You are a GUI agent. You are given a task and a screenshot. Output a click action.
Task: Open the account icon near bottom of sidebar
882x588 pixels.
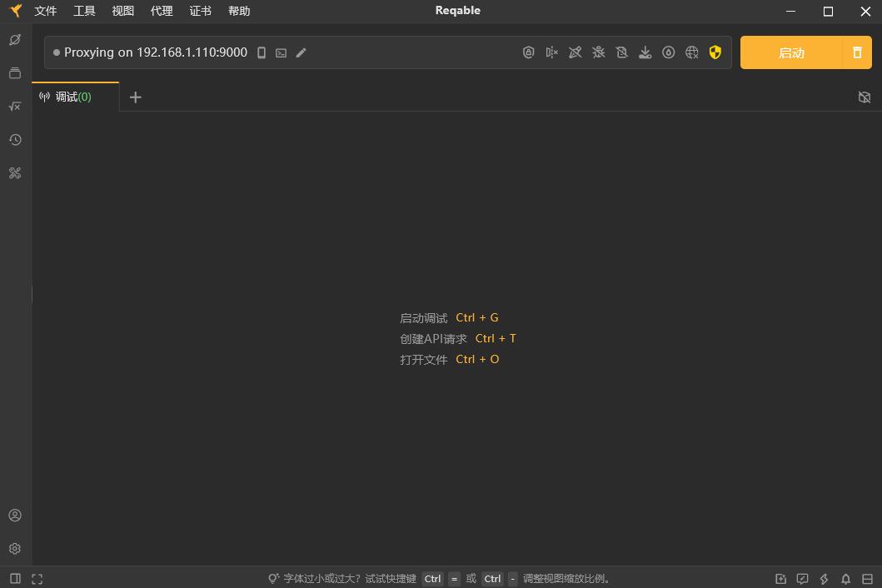[x=15, y=515]
